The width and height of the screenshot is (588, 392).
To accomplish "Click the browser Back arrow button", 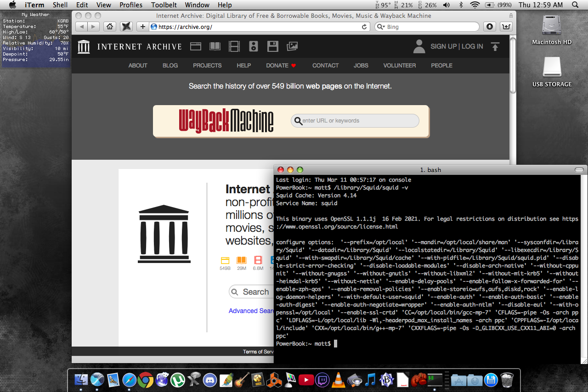I will [x=81, y=27].
